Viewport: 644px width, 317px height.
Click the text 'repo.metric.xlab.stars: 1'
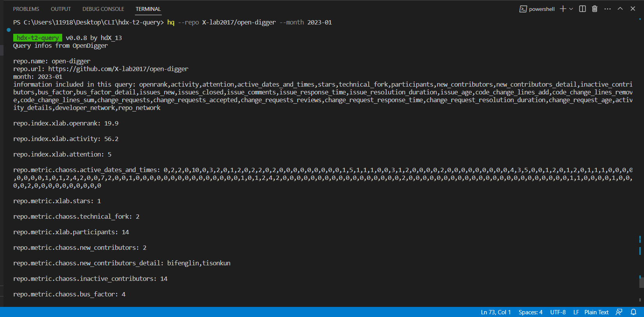57,201
